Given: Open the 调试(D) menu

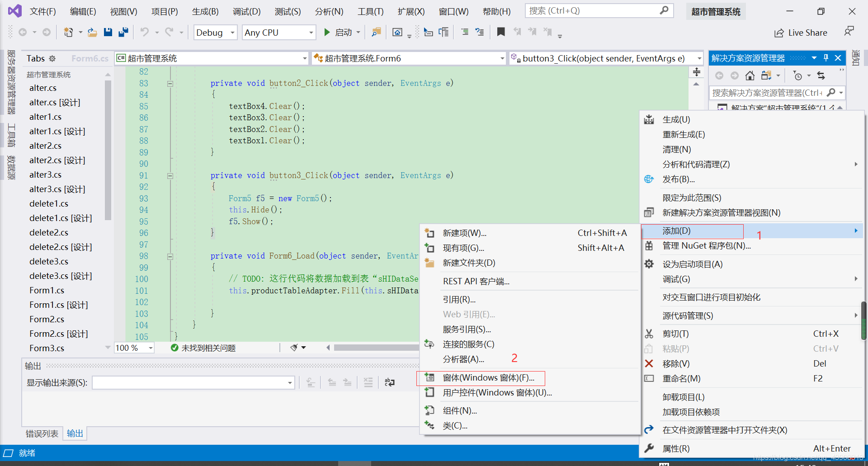Looking at the screenshot, I should pyautogui.click(x=246, y=11).
